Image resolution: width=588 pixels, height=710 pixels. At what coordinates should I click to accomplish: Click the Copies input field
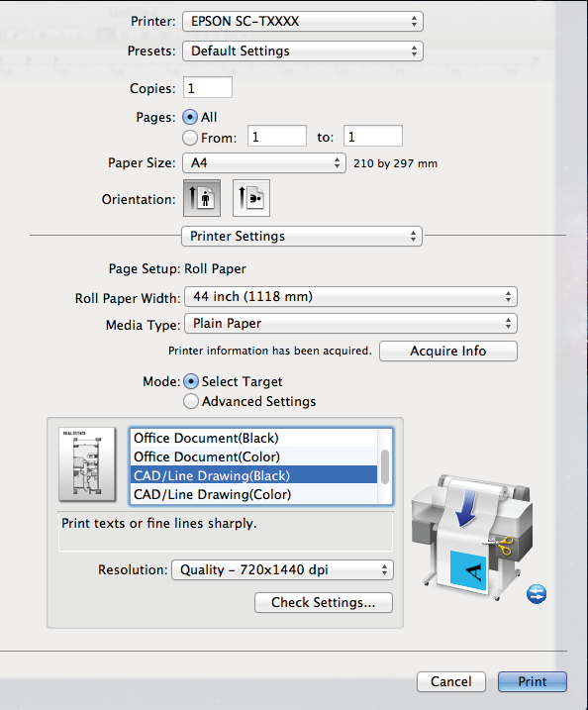[x=208, y=87]
